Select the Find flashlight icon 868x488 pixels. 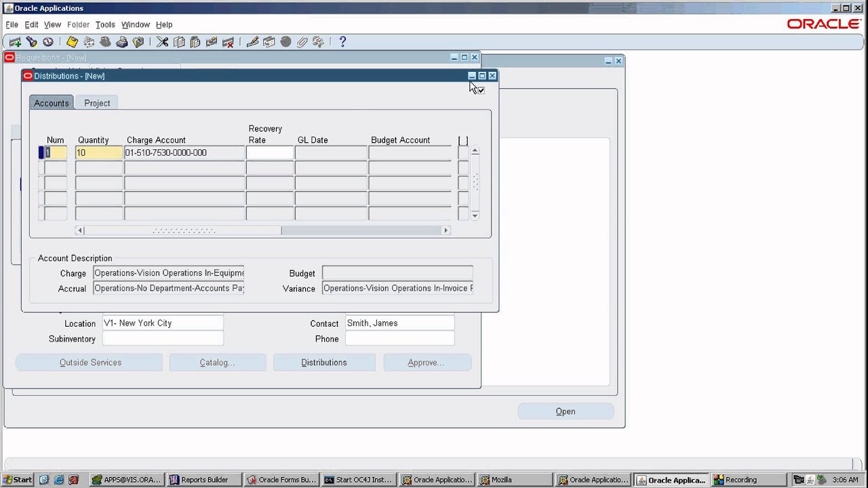(x=31, y=41)
